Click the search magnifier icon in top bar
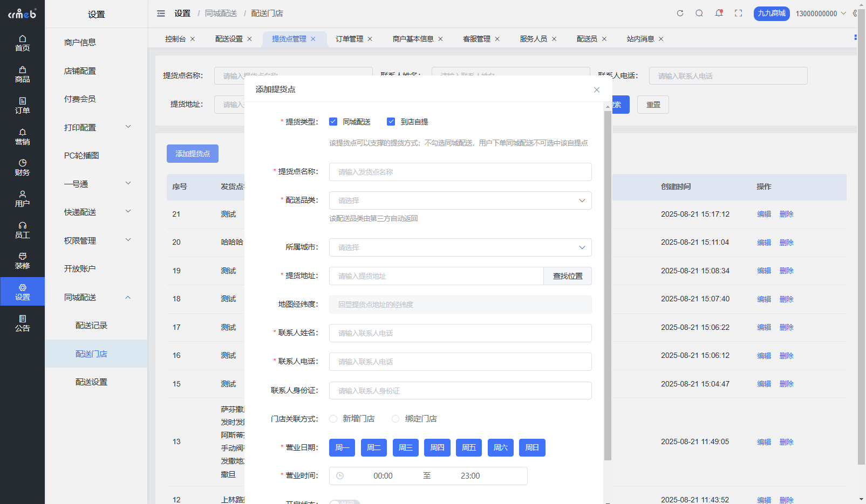 point(699,13)
